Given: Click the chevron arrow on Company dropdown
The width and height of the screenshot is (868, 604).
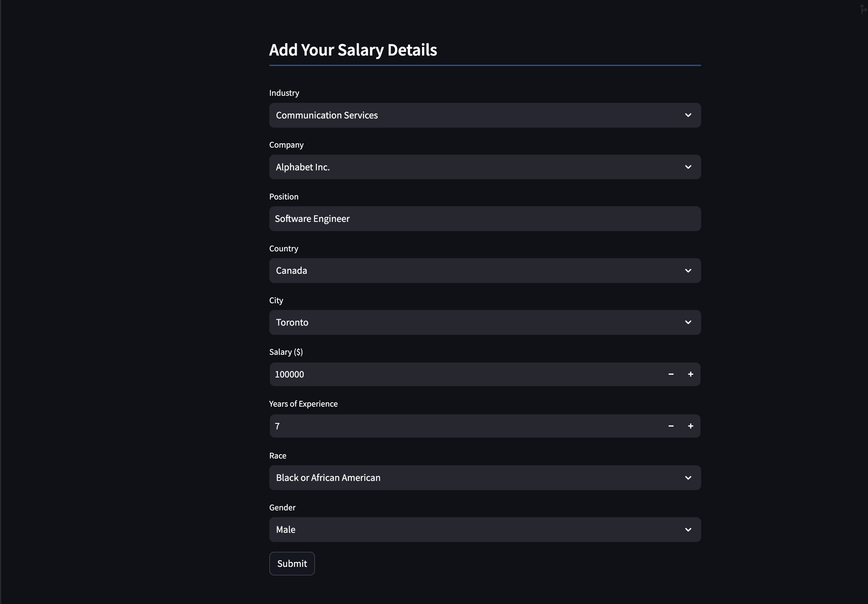Looking at the screenshot, I should click(x=688, y=167).
